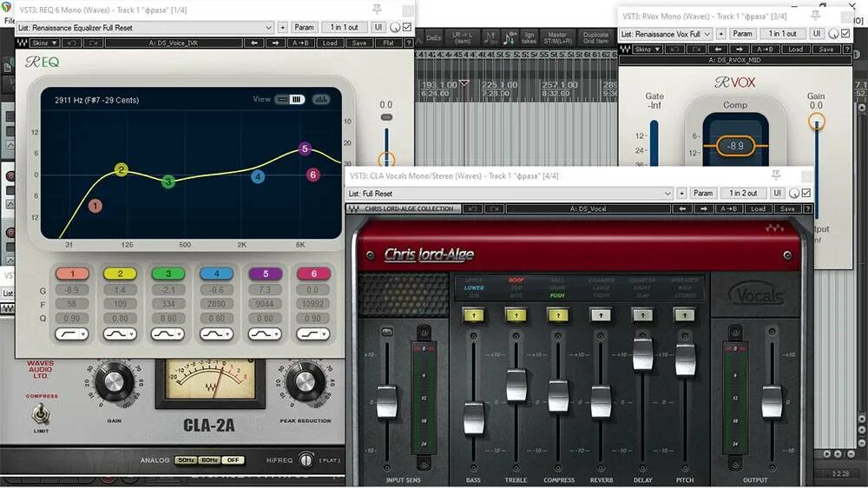Click the wet/dry knob in CLA Vocals header
868x488 pixels.
(794, 194)
